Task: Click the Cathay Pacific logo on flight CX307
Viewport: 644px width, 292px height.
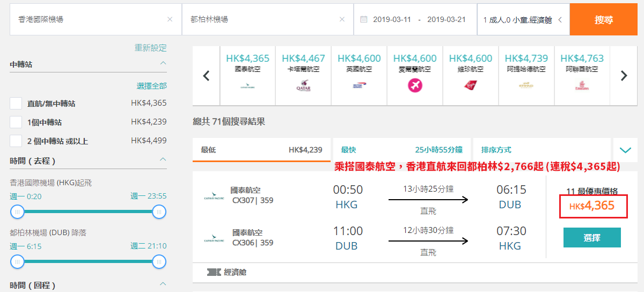Action: pos(215,195)
